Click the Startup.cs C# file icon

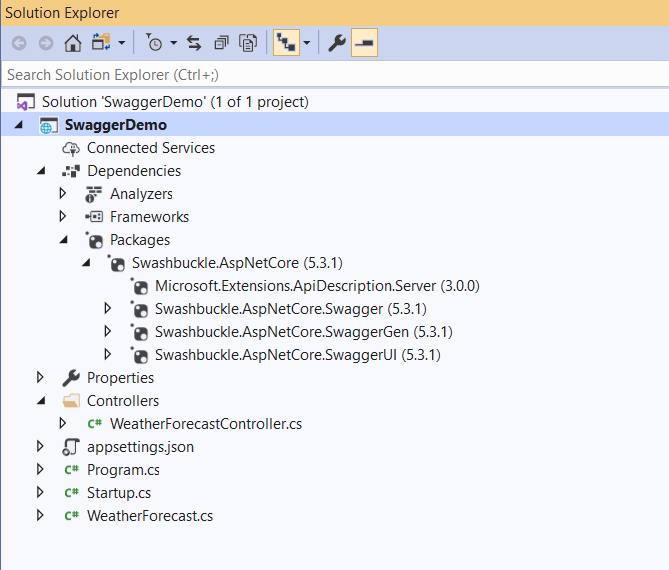pos(71,493)
